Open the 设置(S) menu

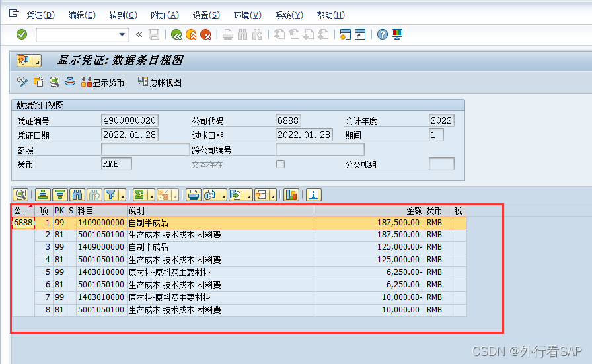(x=206, y=15)
